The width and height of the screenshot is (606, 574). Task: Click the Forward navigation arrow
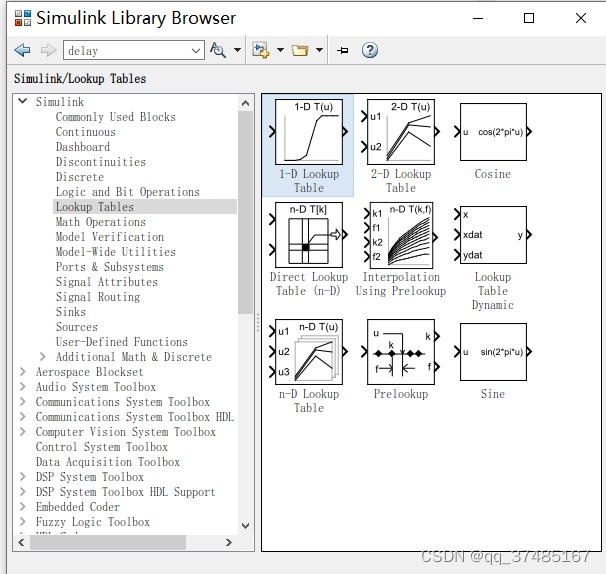pos(48,50)
